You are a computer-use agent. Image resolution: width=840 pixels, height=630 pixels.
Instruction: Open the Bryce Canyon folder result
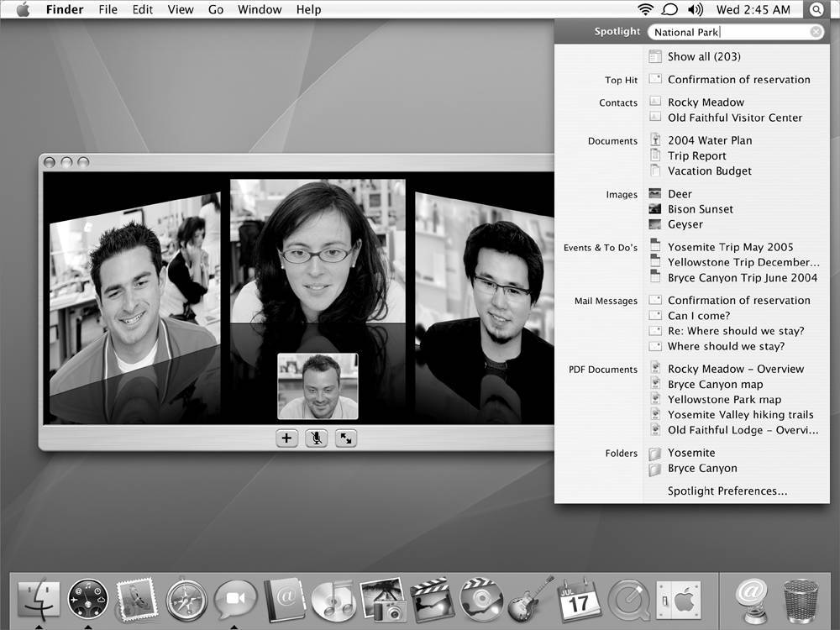coord(701,468)
